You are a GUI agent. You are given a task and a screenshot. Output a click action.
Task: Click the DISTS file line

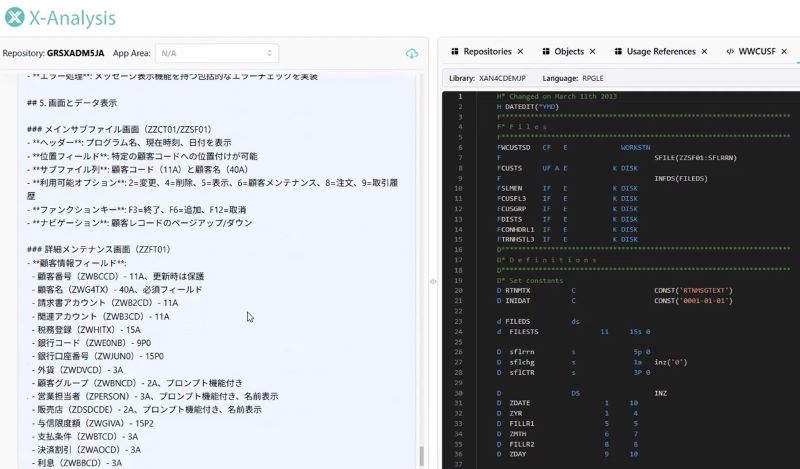(x=567, y=219)
